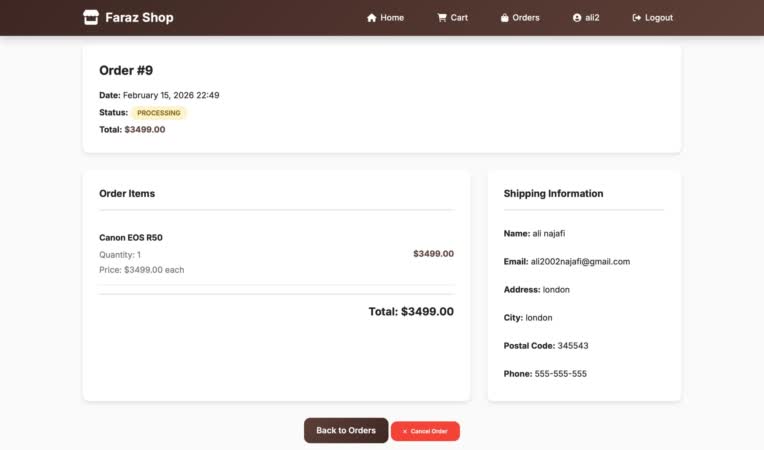The image size is (764, 450).
Task: Click the ali2 user profile icon
Action: click(577, 18)
